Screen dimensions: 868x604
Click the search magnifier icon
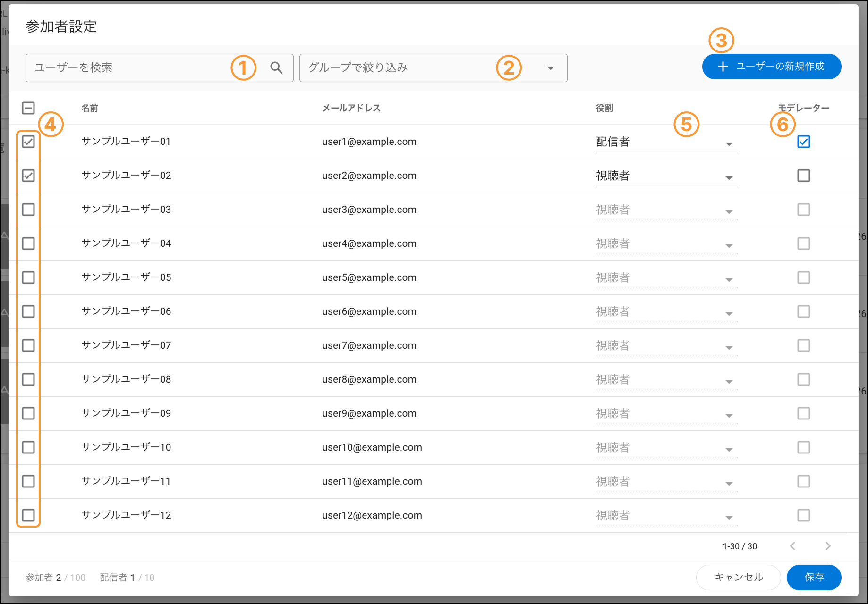pos(276,68)
